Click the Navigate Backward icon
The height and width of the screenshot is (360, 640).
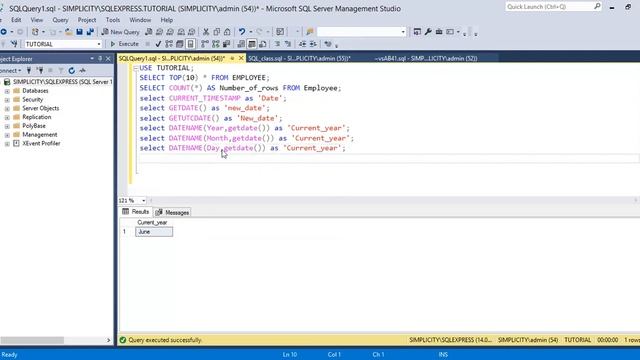(4, 31)
